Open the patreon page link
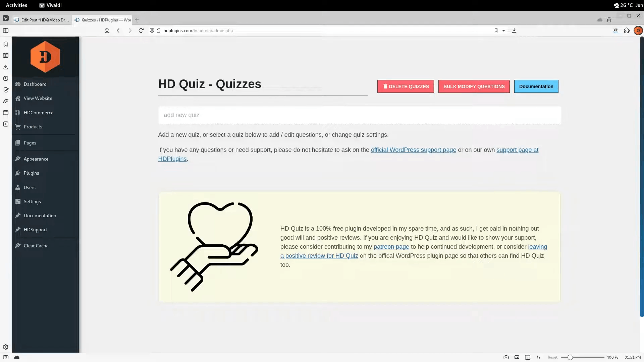Viewport: 644px width, 362px height. tap(391, 247)
